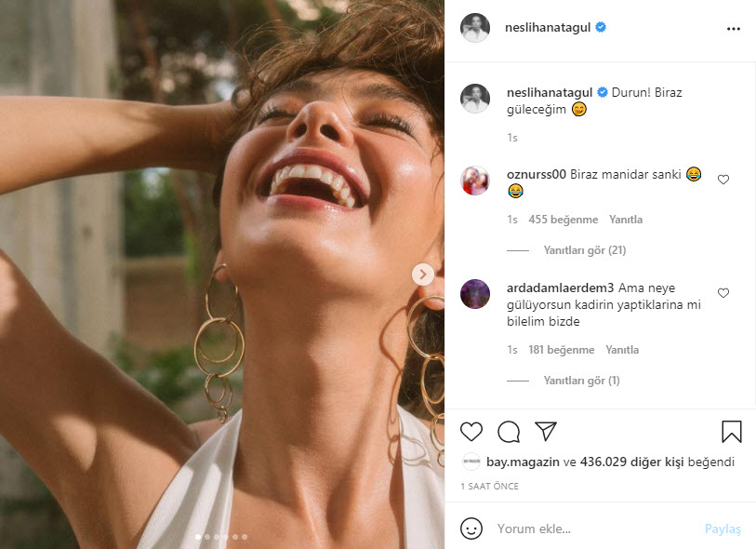Expand the single reply under ardadamlaerdem3's comment
The image size is (756, 549).
point(581,381)
